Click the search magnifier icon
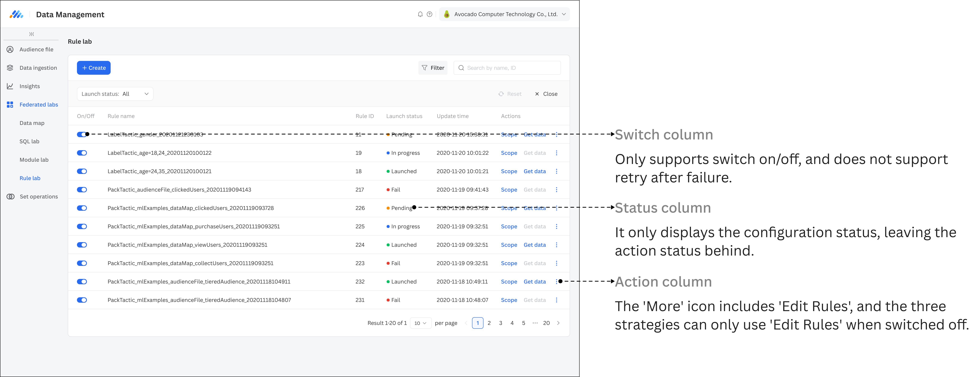The width and height of the screenshot is (980, 377). click(461, 68)
